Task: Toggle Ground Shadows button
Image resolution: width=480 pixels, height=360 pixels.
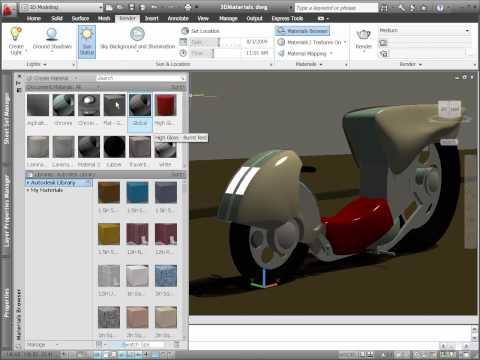Action: pos(52,40)
